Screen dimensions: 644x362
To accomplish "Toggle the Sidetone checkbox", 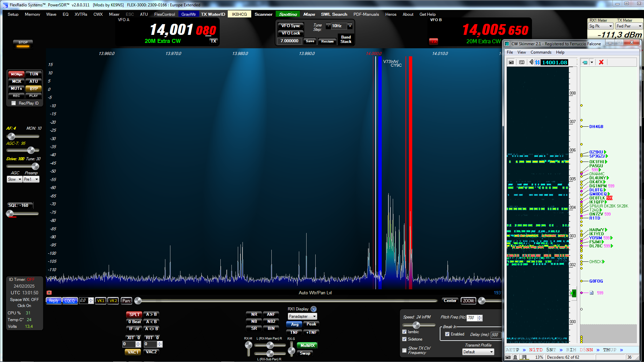I will 405,339.
